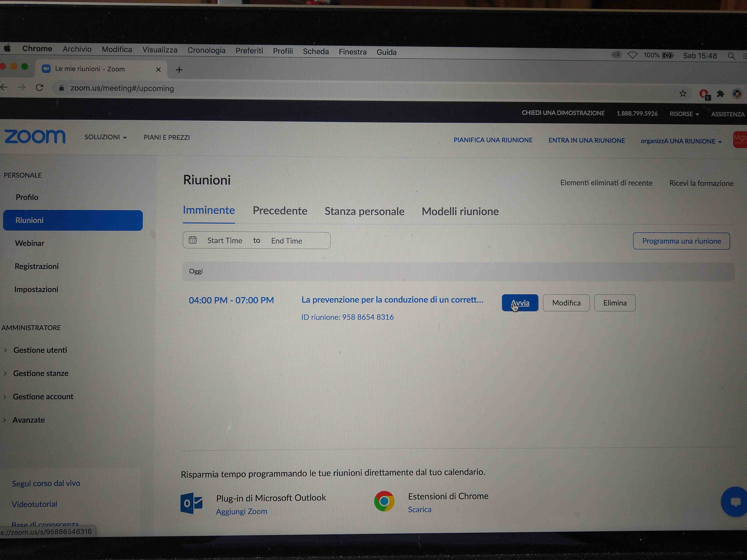Open the Chrome profile avatar

737,94
